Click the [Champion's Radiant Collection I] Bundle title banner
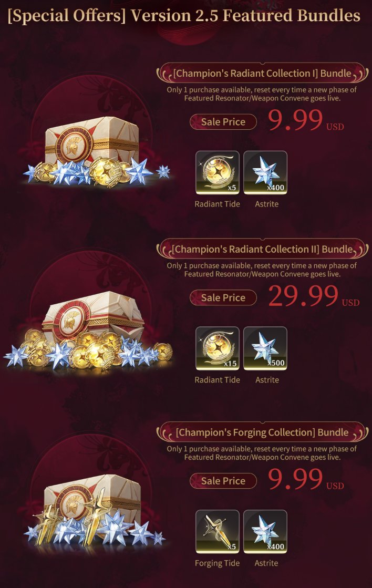 coord(262,73)
